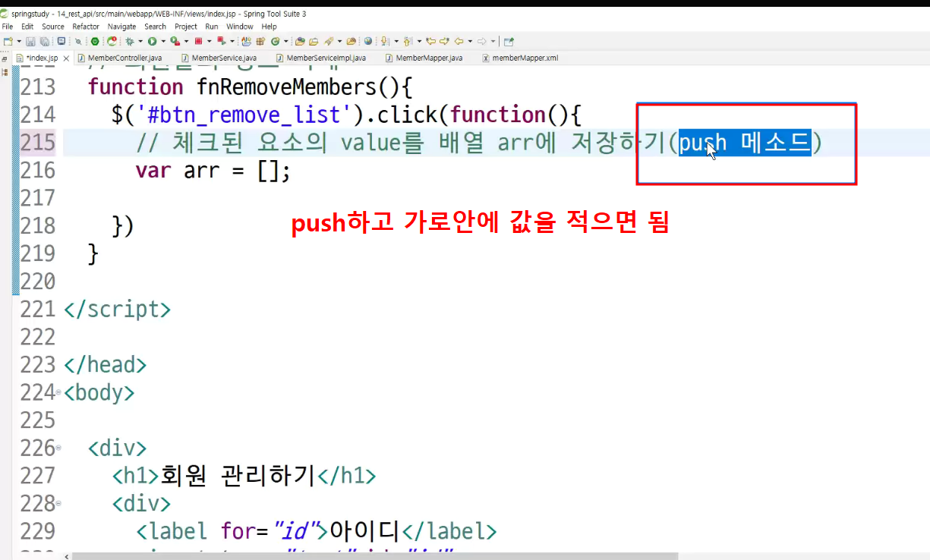Collapse the fold marker at line 226

point(58,448)
